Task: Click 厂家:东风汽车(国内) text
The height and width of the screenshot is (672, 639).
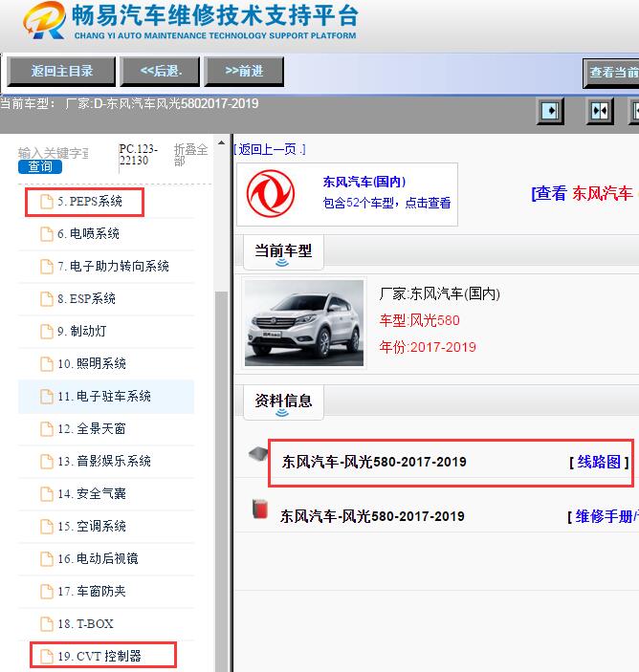Action: coord(440,294)
